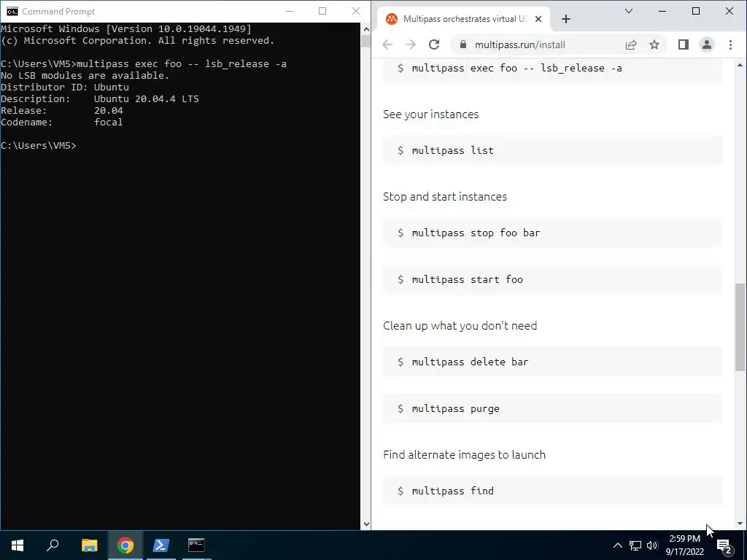Open Windows taskbar search
The width and height of the screenshot is (747, 560).
pyautogui.click(x=53, y=545)
